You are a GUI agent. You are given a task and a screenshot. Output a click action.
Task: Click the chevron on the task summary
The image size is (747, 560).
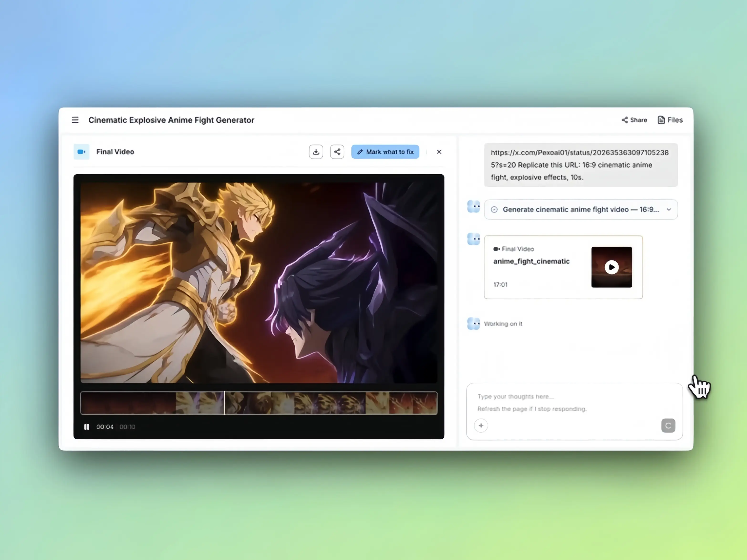pos(669,209)
